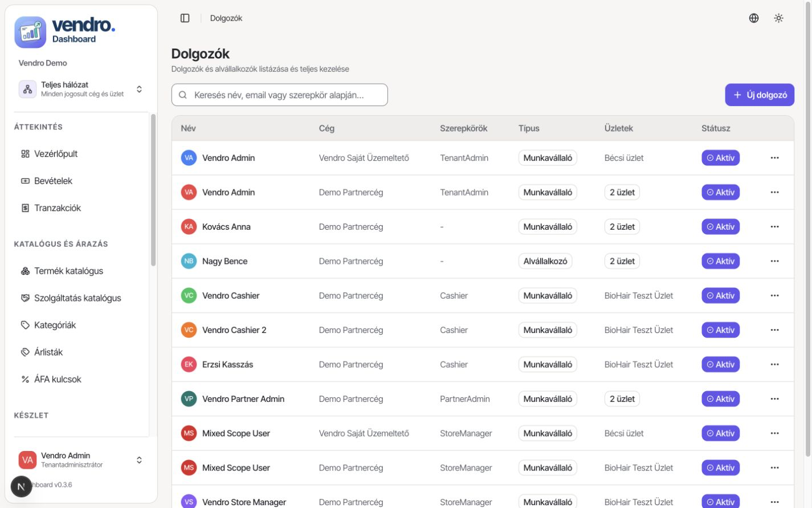Screen dimensions: 812x508
Task: Click the Kategóriák tag icon
Action: [x=25, y=325]
